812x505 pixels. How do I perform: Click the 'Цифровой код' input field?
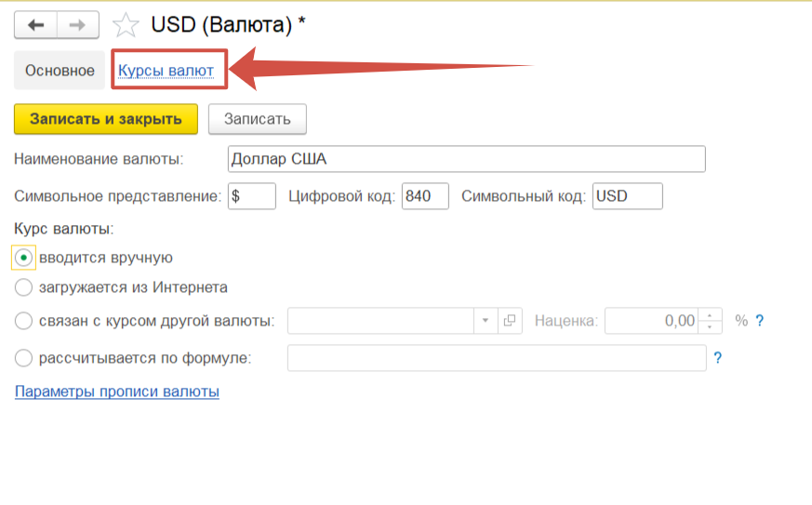(425, 196)
